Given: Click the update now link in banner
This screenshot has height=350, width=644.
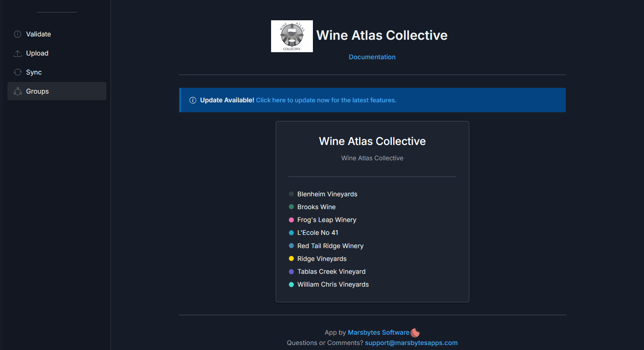Looking at the screenshot, I should click(326, 100).
